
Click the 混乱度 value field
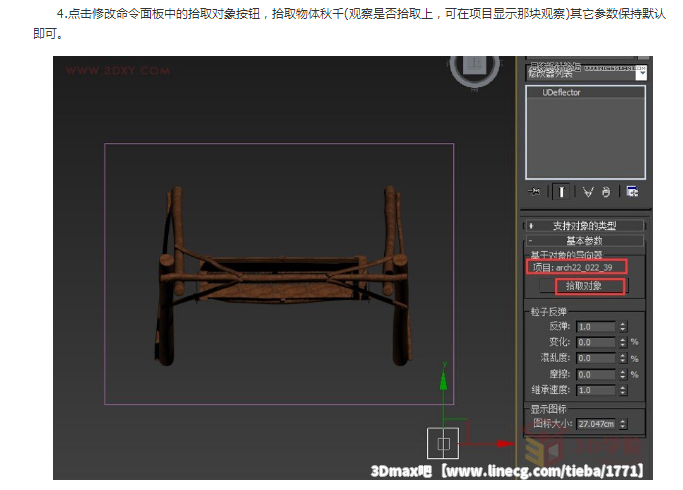point(595,358)
